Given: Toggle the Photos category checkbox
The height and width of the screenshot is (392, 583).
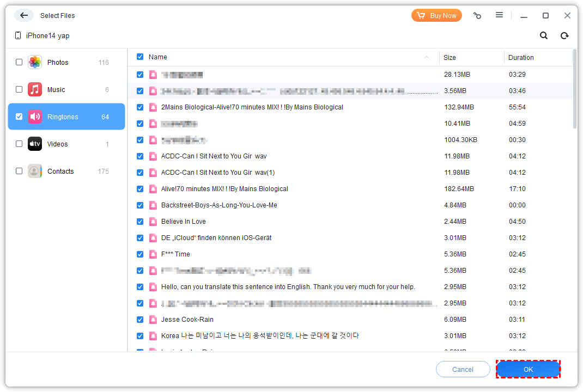Looking at the screenshot, I should (19, 62).
